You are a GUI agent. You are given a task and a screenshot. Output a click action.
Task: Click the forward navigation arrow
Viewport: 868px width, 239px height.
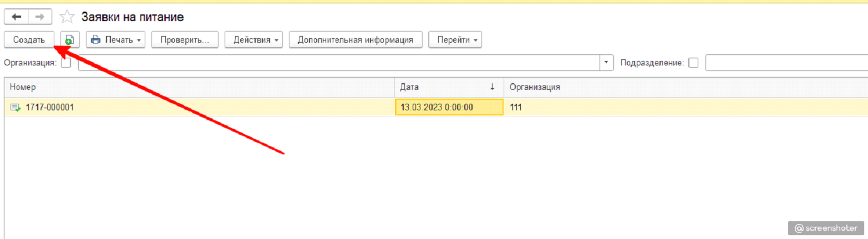coord(40,17)
